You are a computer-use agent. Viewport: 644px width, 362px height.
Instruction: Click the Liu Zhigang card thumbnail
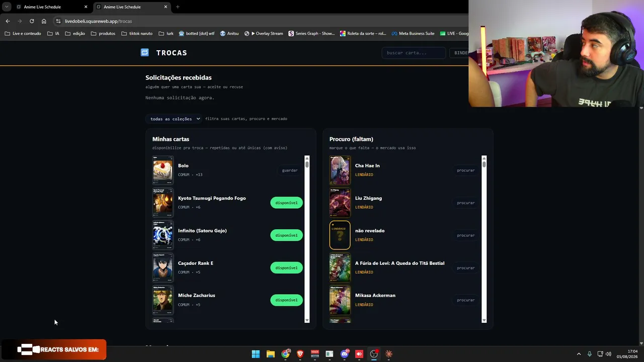tap(340, 203)
